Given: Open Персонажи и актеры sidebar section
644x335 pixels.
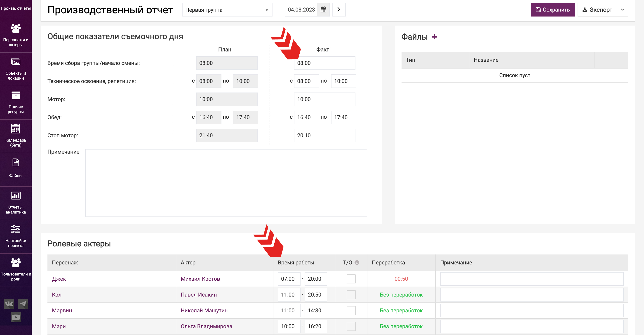Looking at the screenshot, I should click(16, 36).
